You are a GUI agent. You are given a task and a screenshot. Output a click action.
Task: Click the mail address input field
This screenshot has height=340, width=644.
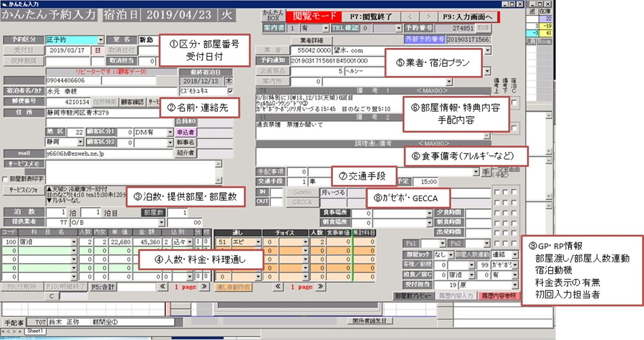(108, 154)
